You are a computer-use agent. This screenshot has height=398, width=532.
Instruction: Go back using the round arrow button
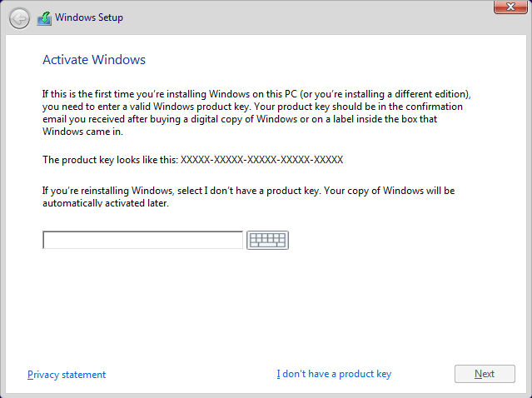(x=19, y=18)
